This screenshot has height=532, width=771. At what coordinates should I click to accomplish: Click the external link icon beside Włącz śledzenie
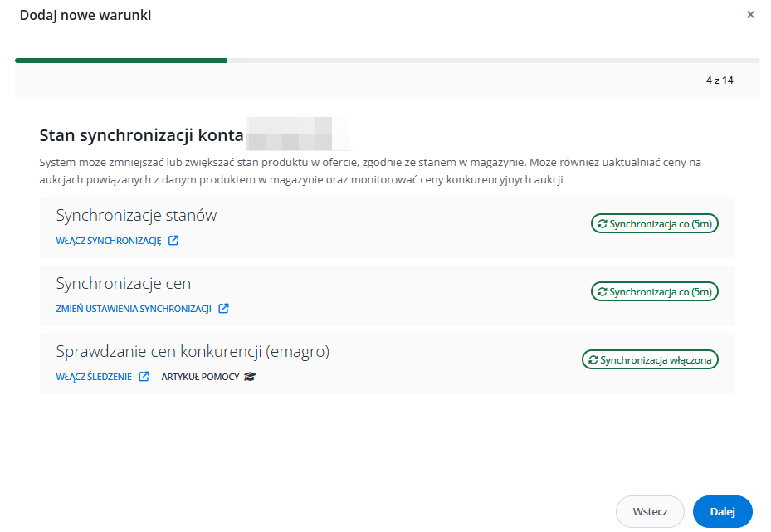(x=144, y=377)
